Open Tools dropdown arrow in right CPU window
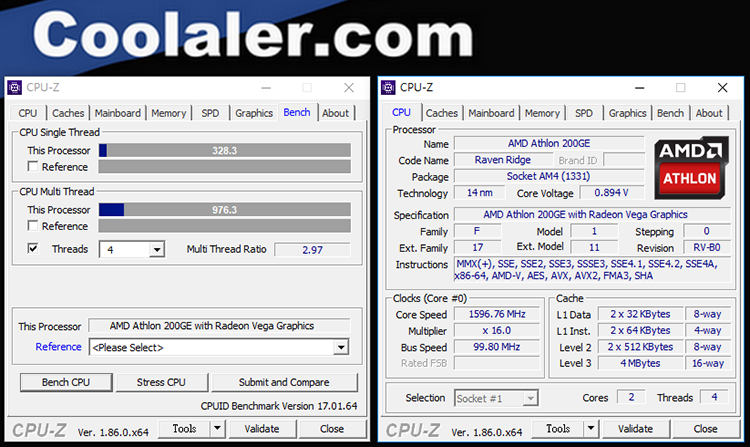 pos(591,428)
